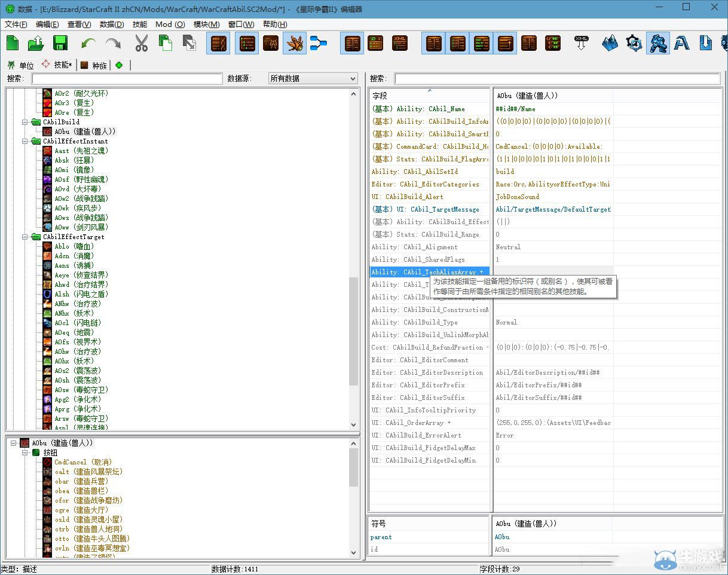The height and width of the screenshot is (575, 728).
Task: Collapse the 按钮 node in lower panel
Action: point(26,452)
